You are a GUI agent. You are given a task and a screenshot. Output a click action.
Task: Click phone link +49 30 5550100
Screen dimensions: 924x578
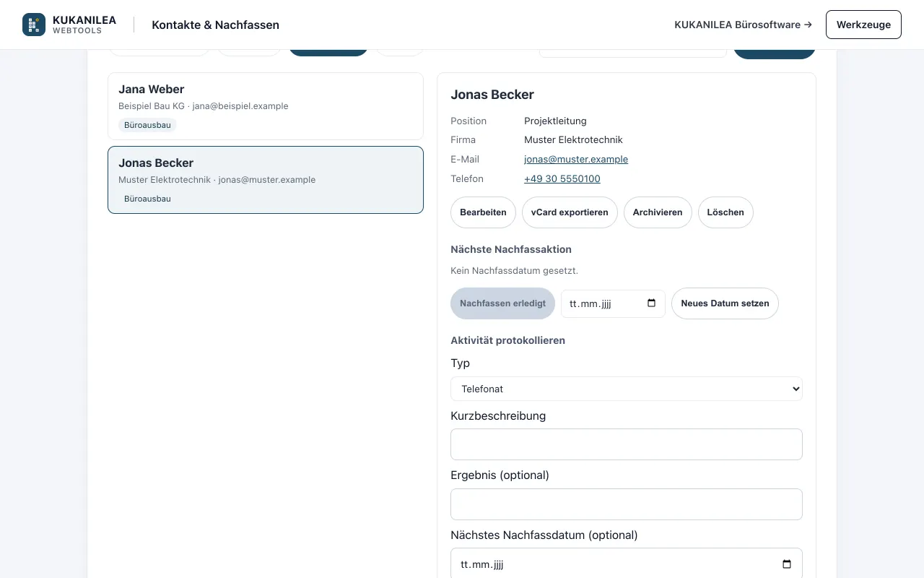click(x=562, y=178)
